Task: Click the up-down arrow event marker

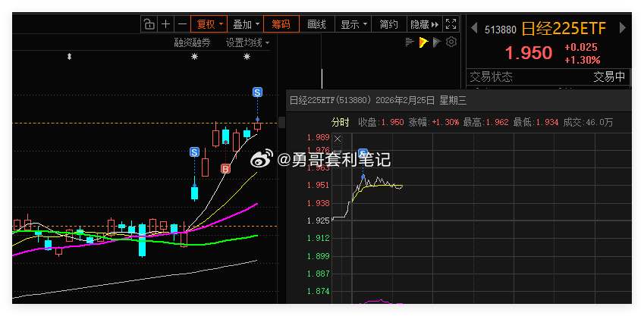Action: coord(69,57)
